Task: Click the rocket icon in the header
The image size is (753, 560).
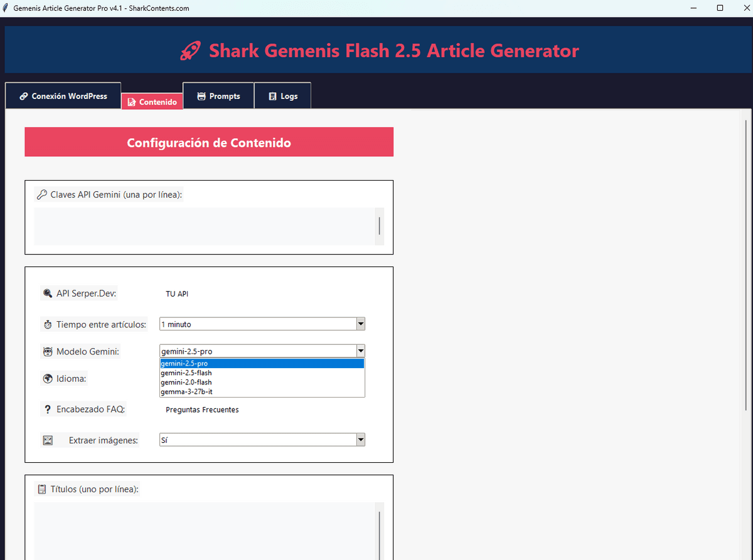Action: click(x=190, y=51)
